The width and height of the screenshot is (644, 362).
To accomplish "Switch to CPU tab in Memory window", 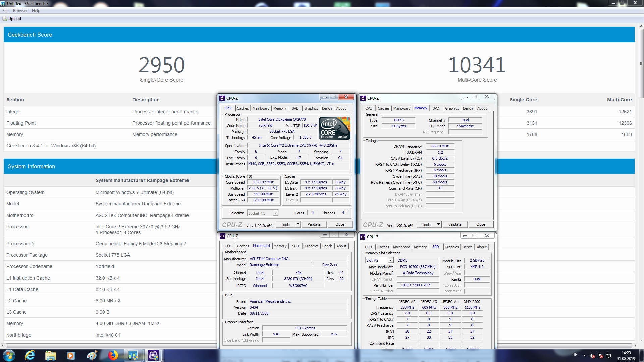I will coord(369,108).
